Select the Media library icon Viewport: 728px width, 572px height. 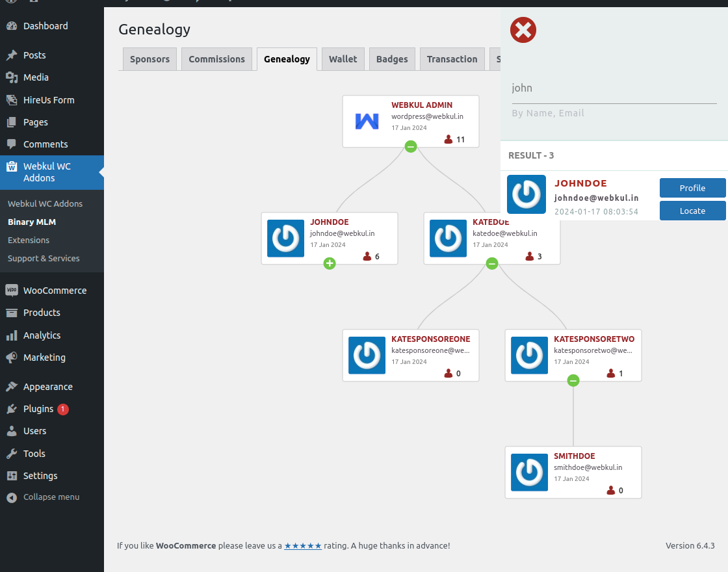tap(12, 77)
